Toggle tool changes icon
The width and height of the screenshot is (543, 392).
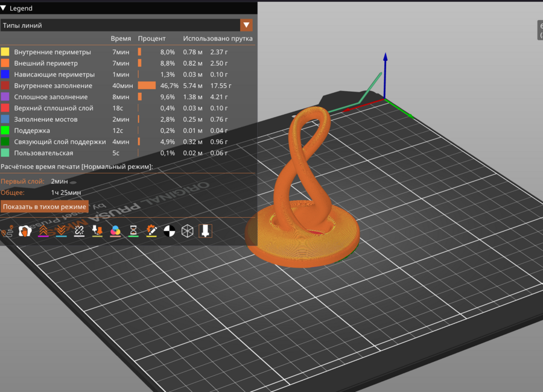[97, 231]
